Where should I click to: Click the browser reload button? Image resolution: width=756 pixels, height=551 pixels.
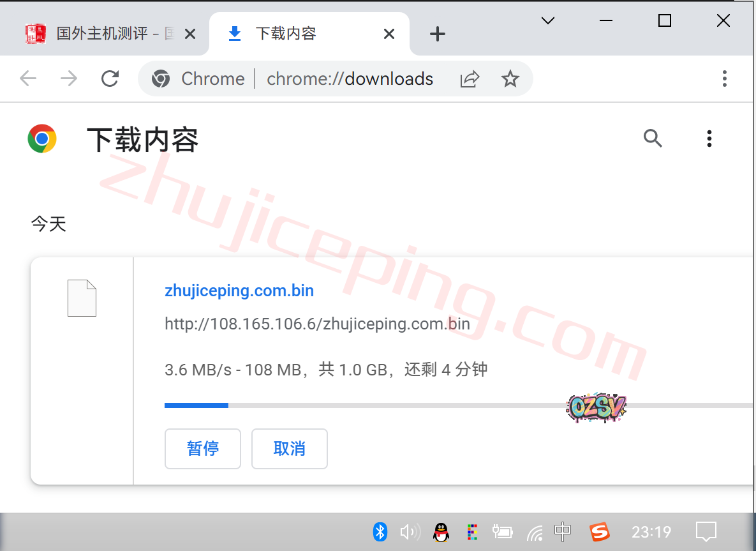click(x=110, y=79)
